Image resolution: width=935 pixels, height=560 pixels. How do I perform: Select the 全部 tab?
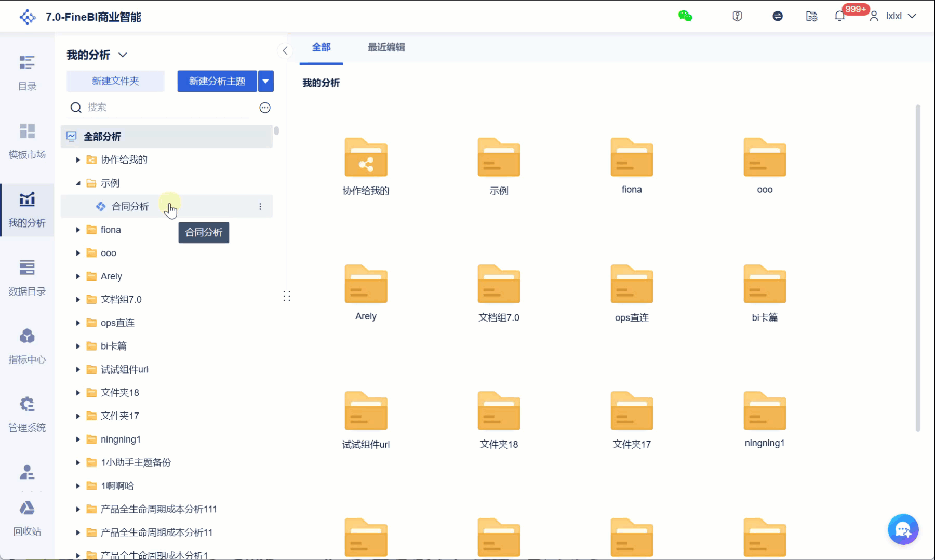(x=321, y=47)
